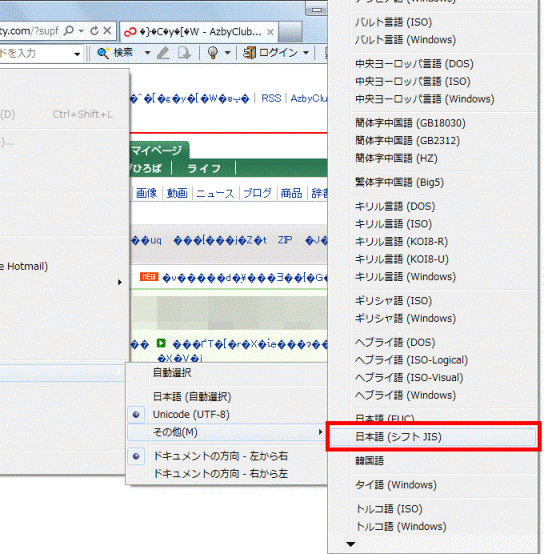Open the lightbulb dropdown arrow
The width and height of the screenshot is (544, 554).
tap(227, 53)
